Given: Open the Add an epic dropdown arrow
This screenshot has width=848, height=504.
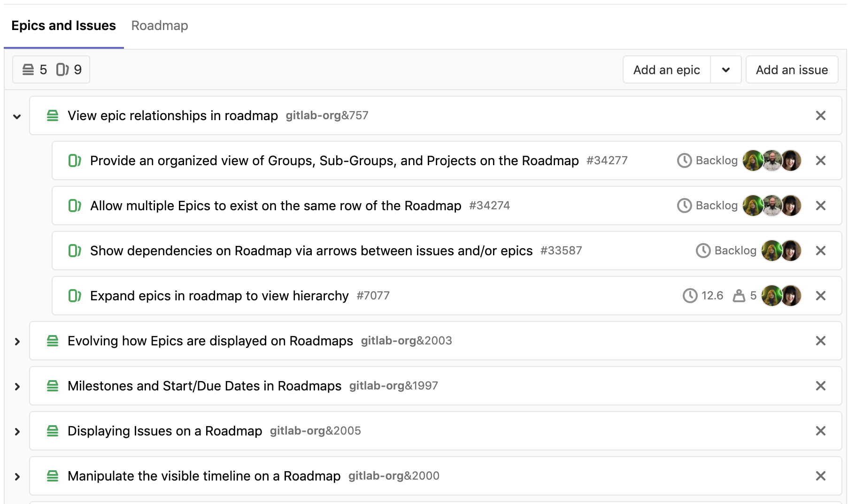Looking at the screenshot, I should (725, 70).
